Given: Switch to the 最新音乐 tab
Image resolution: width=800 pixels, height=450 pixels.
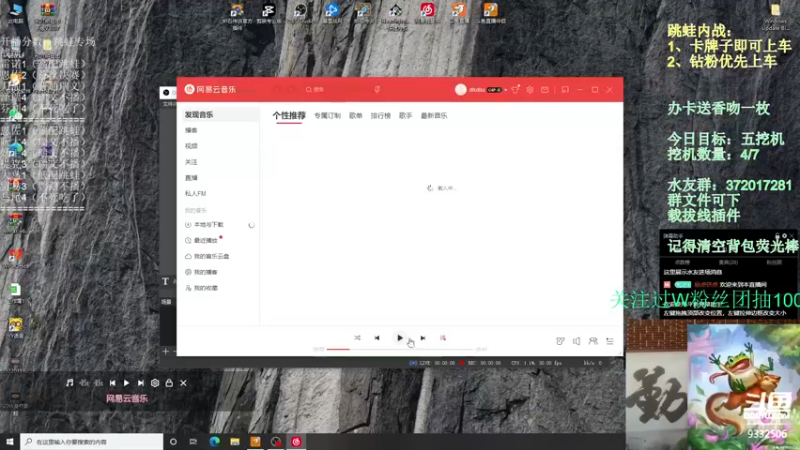Looking at the screenshot, I should coord(434,116).
